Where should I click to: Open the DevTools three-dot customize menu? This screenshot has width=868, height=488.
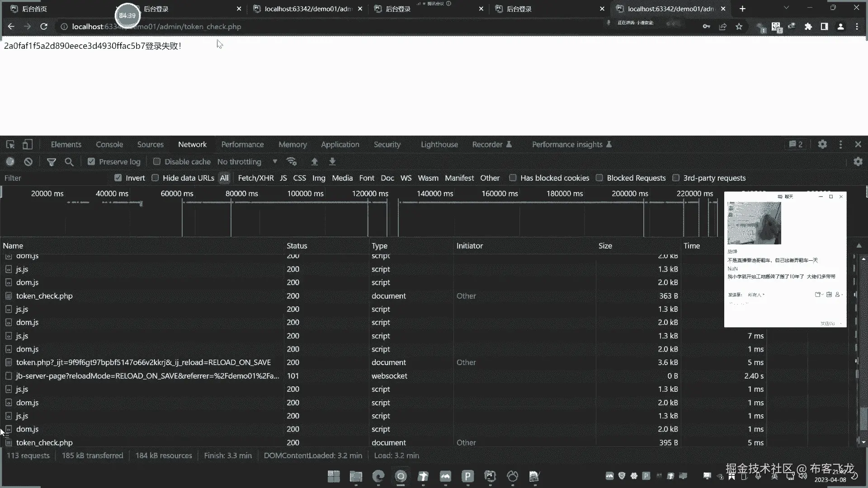(x=840, y=145)
